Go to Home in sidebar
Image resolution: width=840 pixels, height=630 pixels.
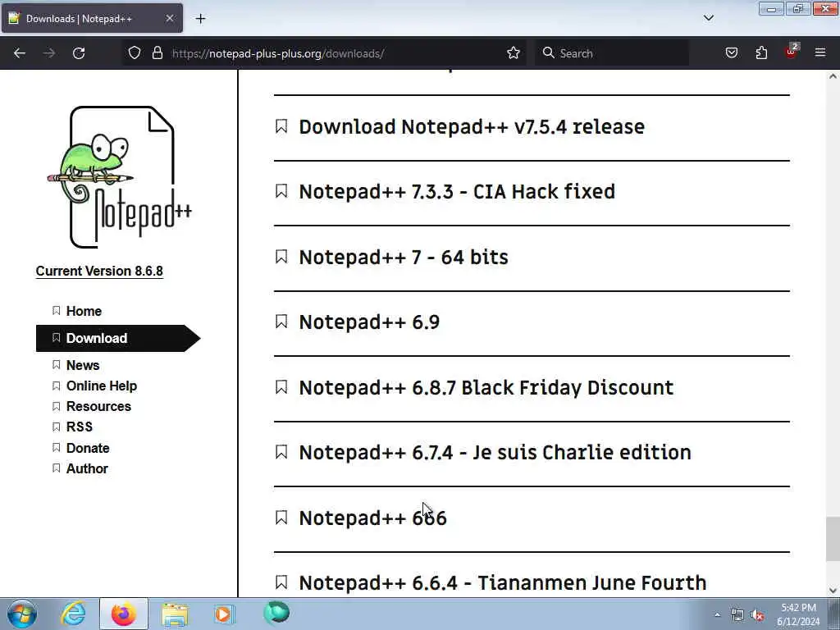point(84,311)
